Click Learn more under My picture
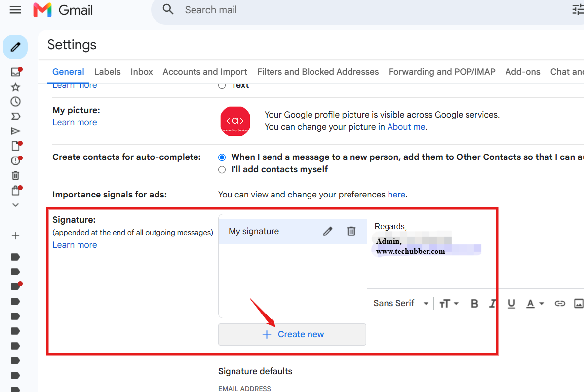The height and width of the screenshot is (392, 584). (x=75, y=122)
